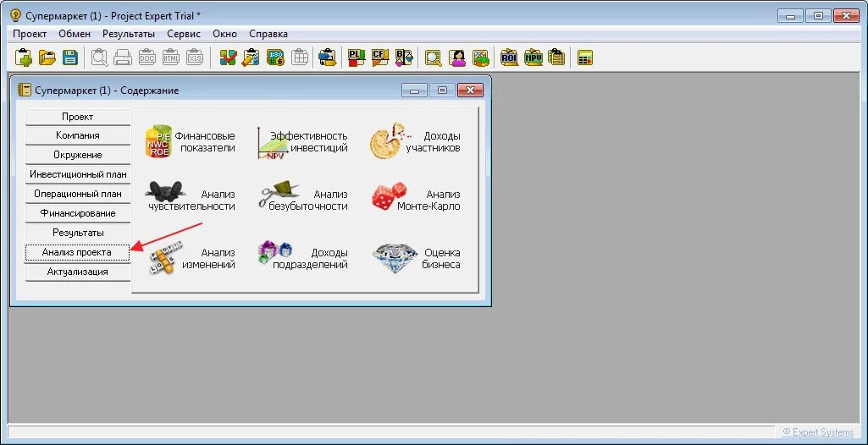Click the person portrait toolbar icon
Image resolution: width=868 pixels, height=445 pixels.
[457, 58]
